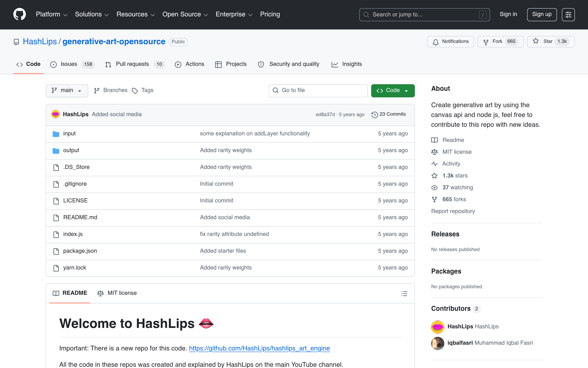
Task: Open the .gitignore file name
Action: pos(75,184)
